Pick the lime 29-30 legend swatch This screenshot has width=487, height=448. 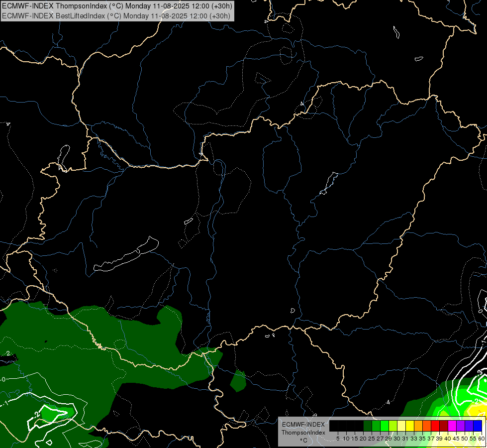(x=393, y=426)
